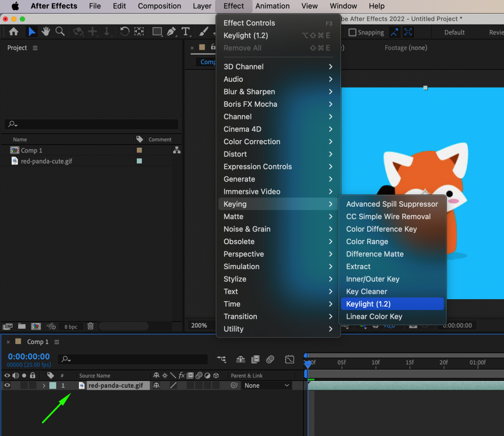The image size is (504, 436).
Task: Select the Rotation tool
Action: [125, 31]
